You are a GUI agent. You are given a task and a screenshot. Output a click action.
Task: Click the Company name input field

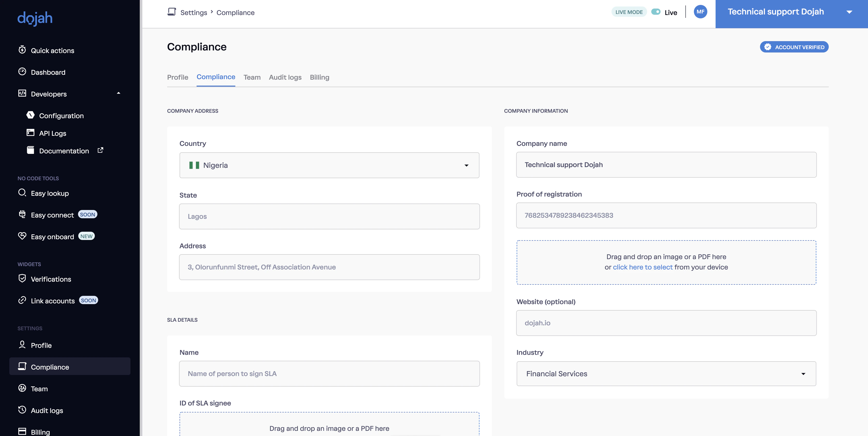tap(666, 165)
